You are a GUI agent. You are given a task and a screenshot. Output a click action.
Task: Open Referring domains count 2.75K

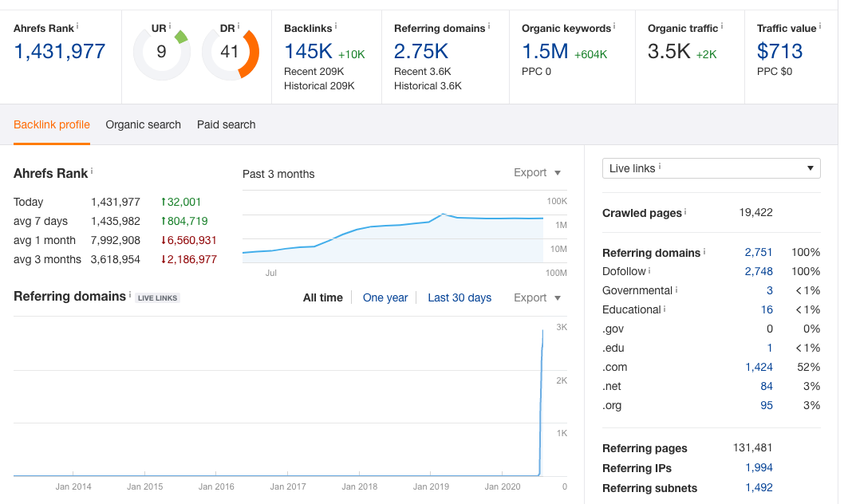[421, 51]
